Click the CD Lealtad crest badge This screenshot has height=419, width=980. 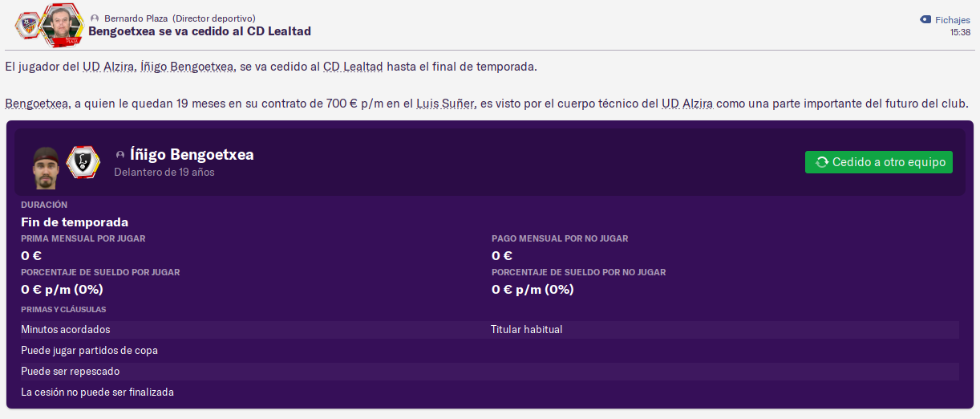pyautogui.click(x=83, y=163)
